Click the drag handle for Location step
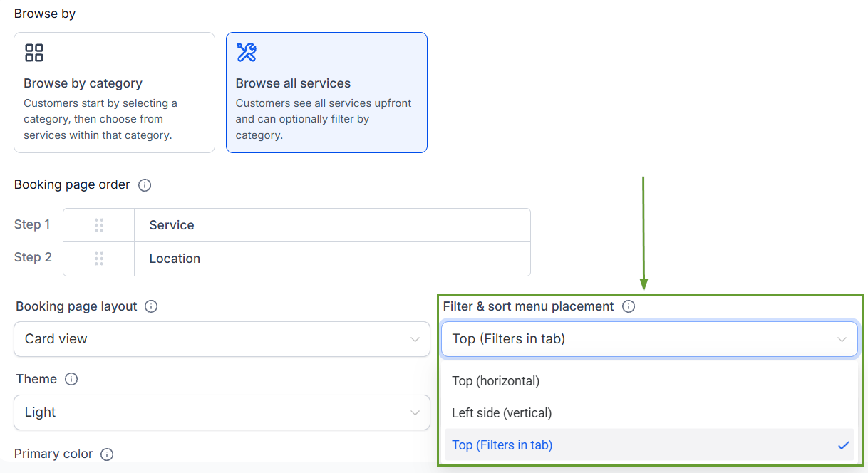The width and height of the screenshot is (868, 473). click(99, 259)
